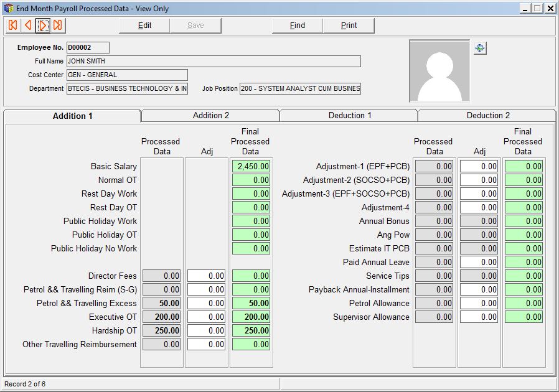The width and height of the screenshot is (559, 392).
Task: Click Other Travelling Reimbursement Adj field
Action: (x=207, y=344)
